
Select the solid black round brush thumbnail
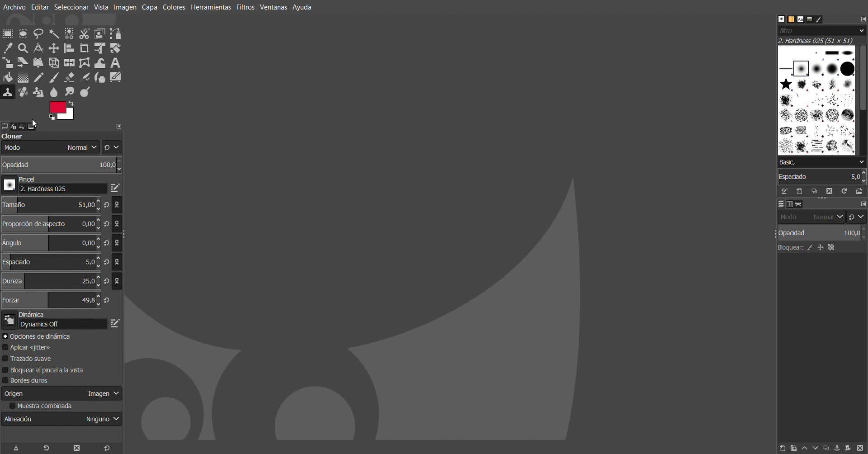pyautogui.click(x=848, y=69)
